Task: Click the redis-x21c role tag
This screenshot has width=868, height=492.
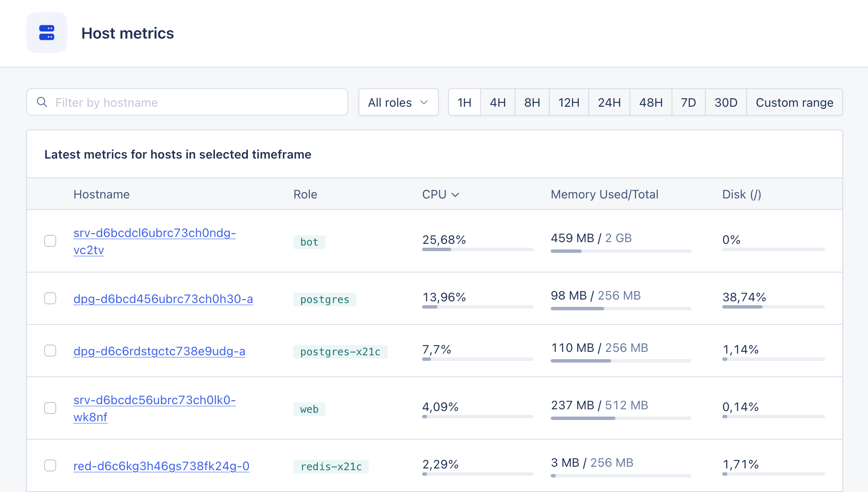Action: point(331,466)
